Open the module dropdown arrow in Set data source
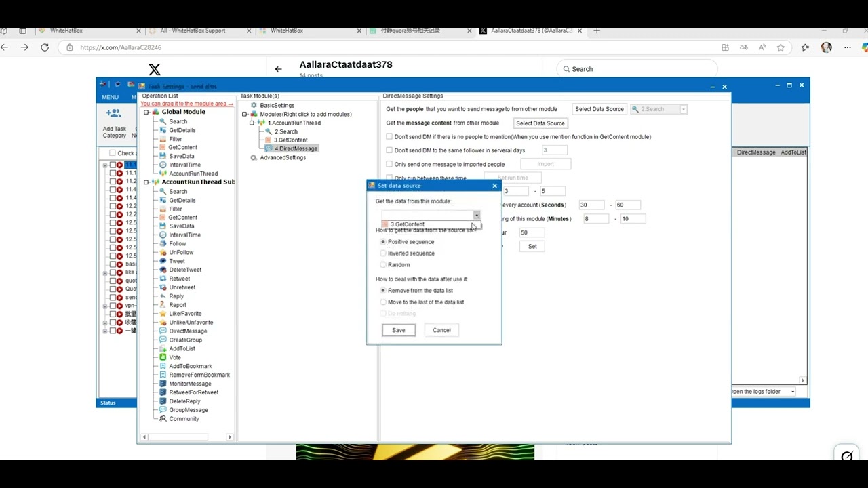The height and width of the screenshot is (488, 868). click(x=477, y=215)
